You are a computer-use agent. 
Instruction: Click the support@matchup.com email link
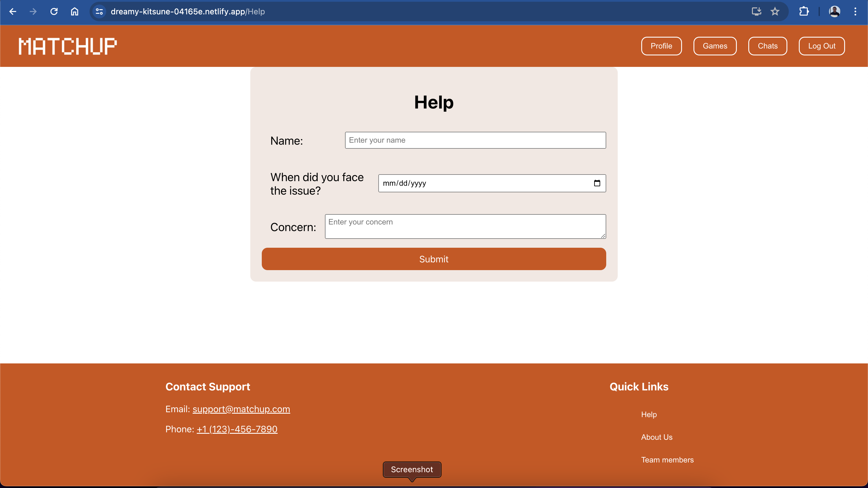point(241,409)
